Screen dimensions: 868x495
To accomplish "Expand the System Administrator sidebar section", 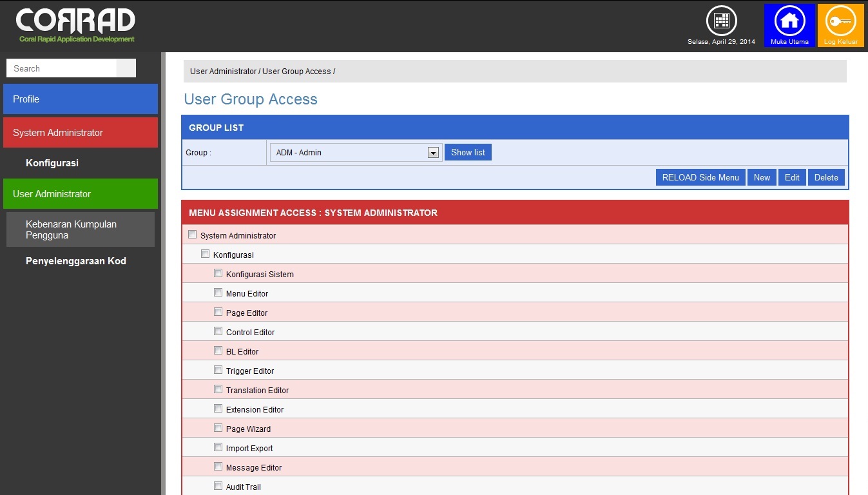I will pos(81,133).
